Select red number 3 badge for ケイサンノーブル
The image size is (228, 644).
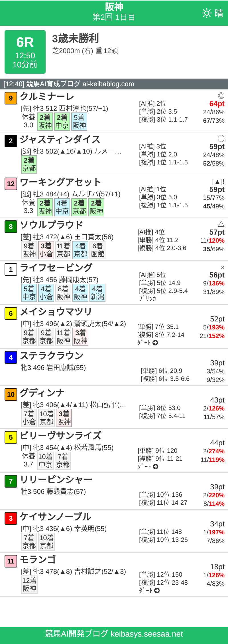[11, 519]
